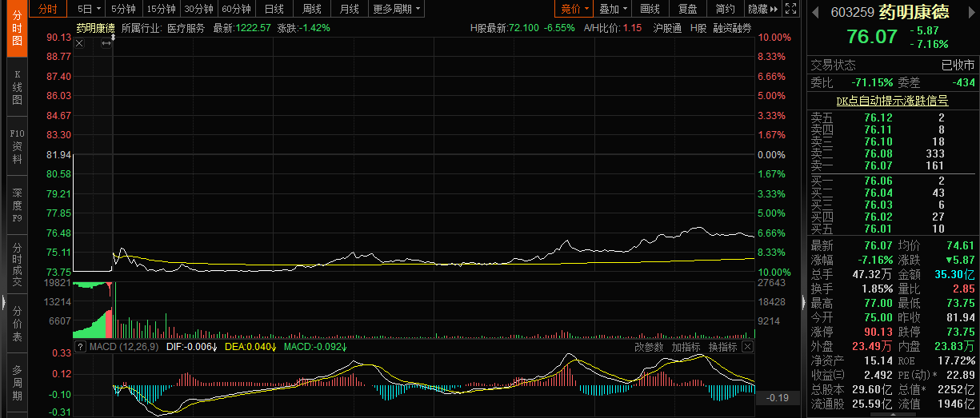Switch to the 日线 daily chart tab

tap(274, 10)
